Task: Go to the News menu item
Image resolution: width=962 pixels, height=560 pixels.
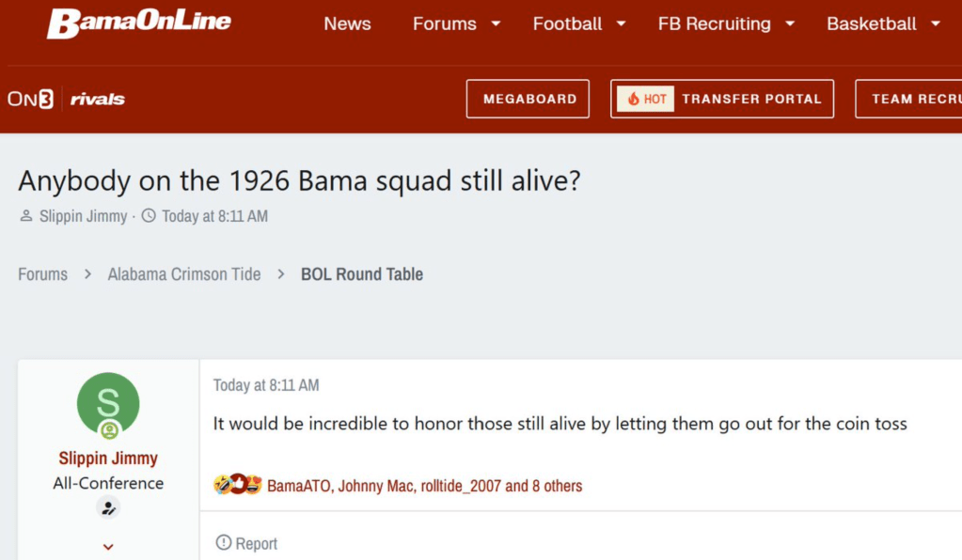Action: coord(347,23)
